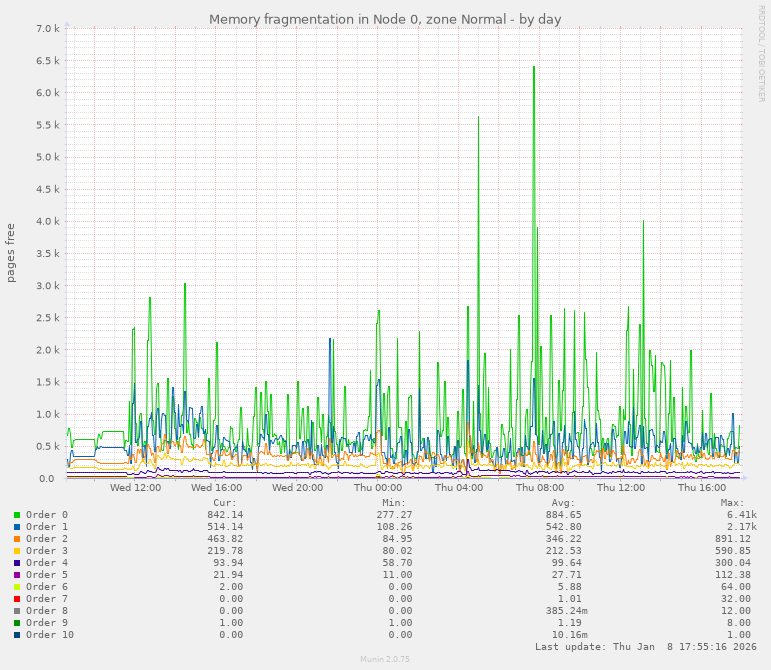
Task: Click the 'Thu 12:00' x-axis label
Action: point(621,488)
